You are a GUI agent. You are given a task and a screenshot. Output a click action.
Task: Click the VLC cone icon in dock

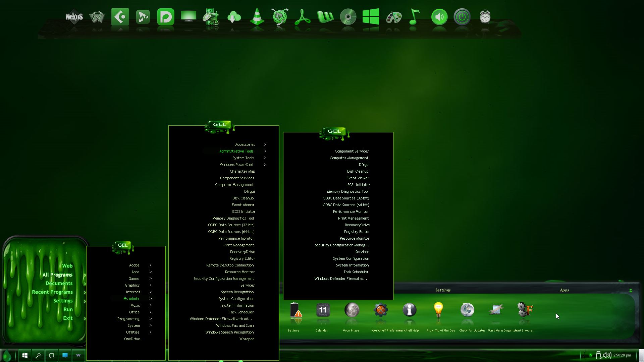click(257, 17)
